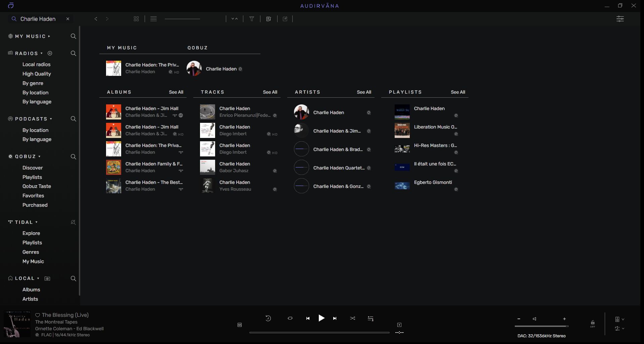Viewport: 644px width, 344px height.
Task: Search within QOBUZ using magnifier
Action: click(73, 157)
